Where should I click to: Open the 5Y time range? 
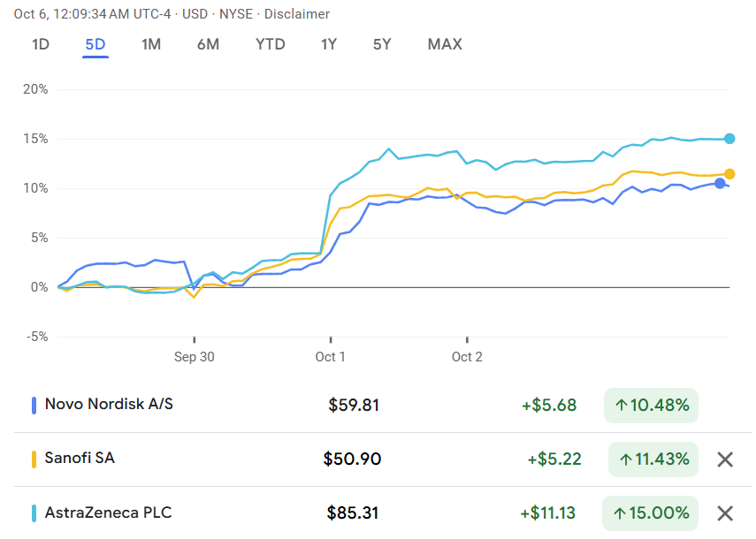pyautogui.click(x=382, y=44)
